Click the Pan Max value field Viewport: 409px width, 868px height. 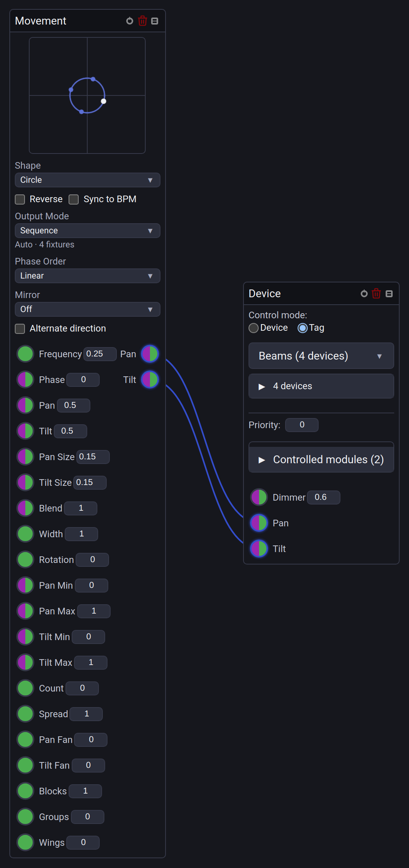tap(94, 611)
